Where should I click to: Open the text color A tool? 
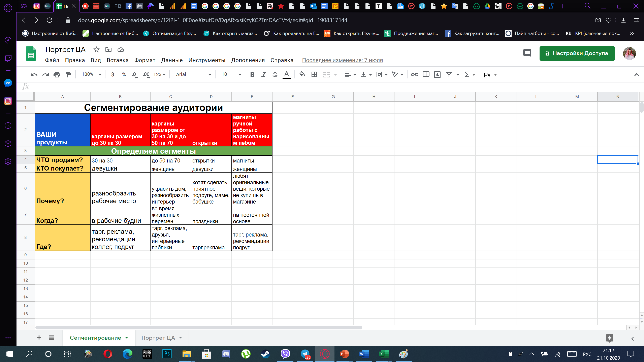click(287, 74)
